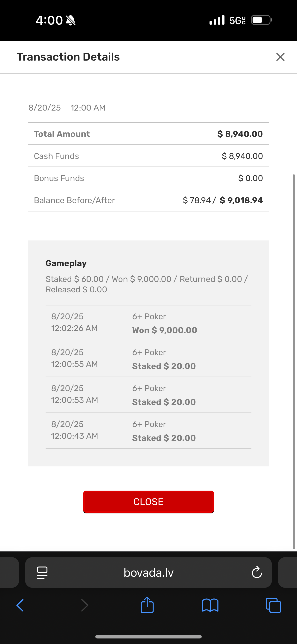
Task: Tap the Cash Funds row
Action: pos(148,156)
